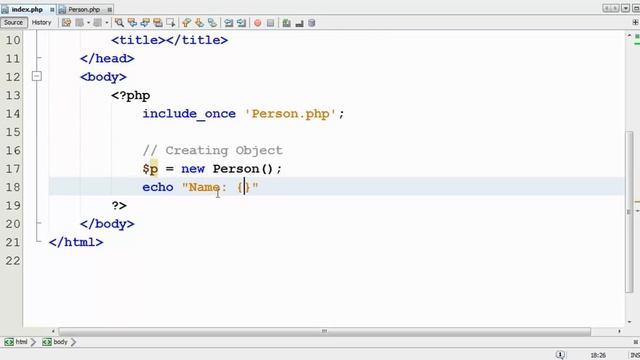This screenshot has height=360, width=640.
Task: Open the dropdown arrow next to Back icon
Action: click(89, 23)
